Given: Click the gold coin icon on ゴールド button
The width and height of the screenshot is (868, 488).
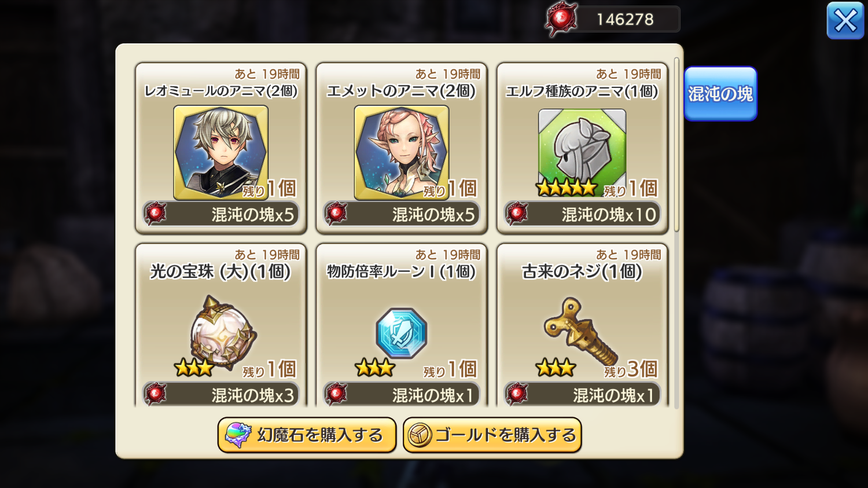Looking at the screenshot, I should 420,435.
